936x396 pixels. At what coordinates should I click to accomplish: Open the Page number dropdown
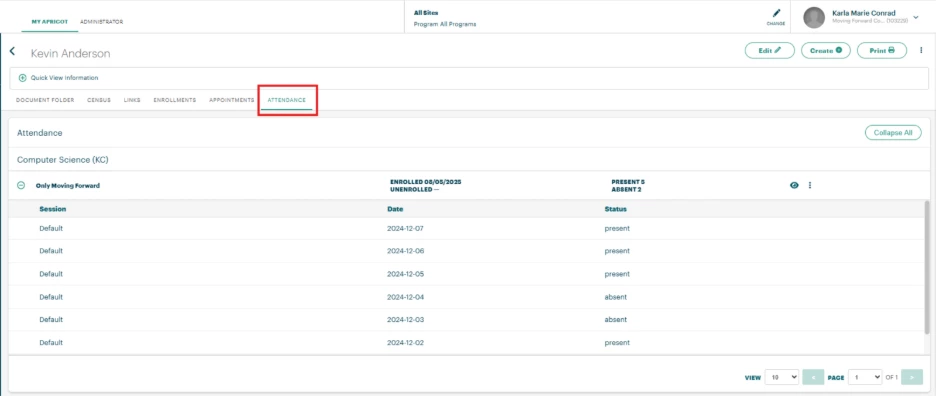865,377
